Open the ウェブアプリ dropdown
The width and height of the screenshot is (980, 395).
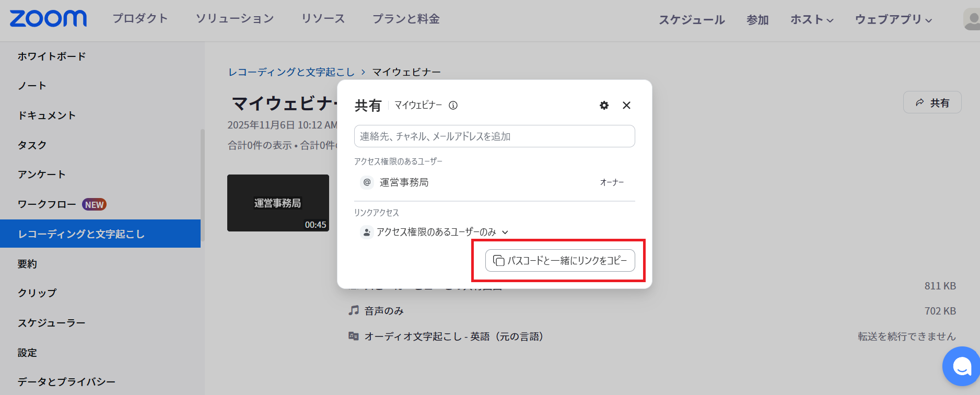pos(893,20)
